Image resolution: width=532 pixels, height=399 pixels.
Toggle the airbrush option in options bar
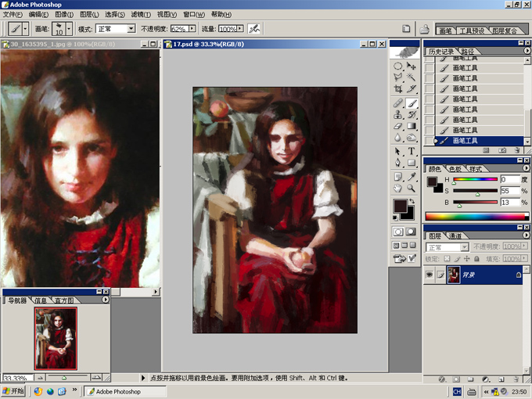[253, 29]
